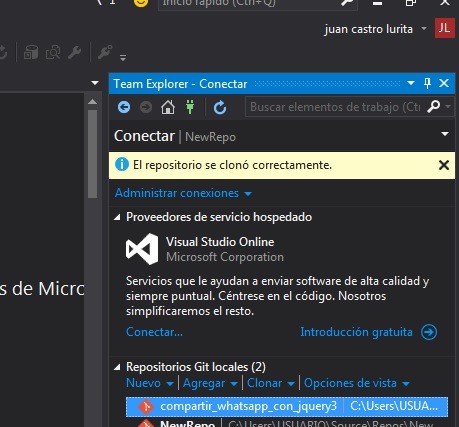Refresh the Team Explorer panel
The image size is (459, 427).
(220, 107)
